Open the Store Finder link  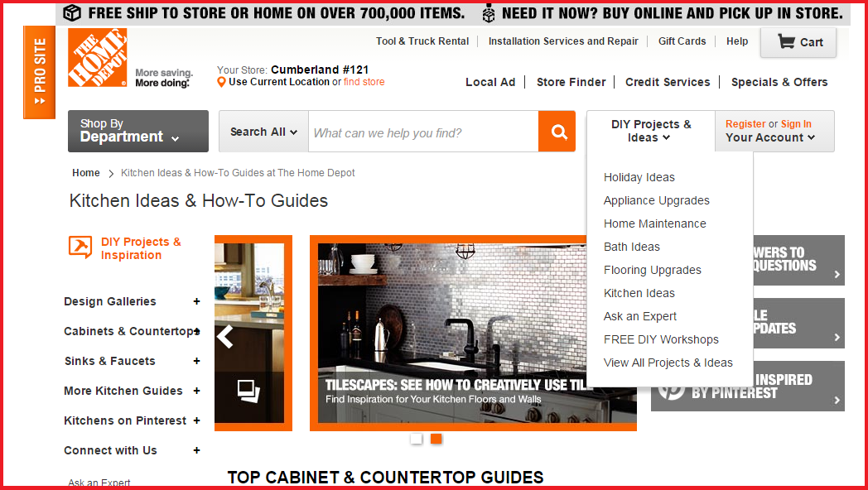(x=571, y=82)
